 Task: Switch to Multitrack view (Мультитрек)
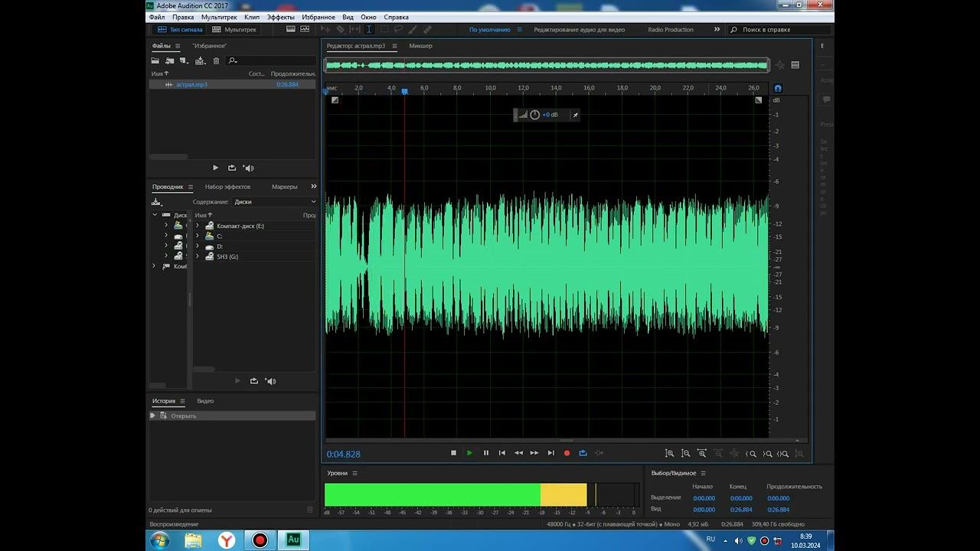pos(234,30)
